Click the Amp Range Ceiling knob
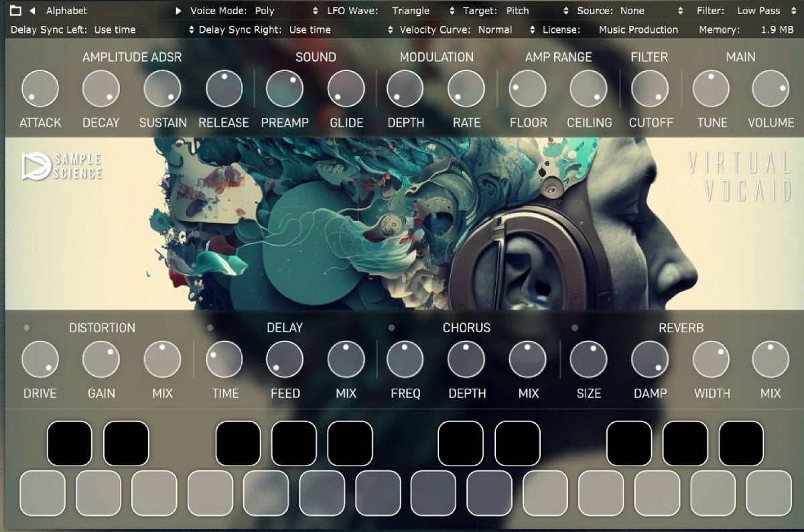Viewport: 804px width, 532px height. click(x=589, y=88)
